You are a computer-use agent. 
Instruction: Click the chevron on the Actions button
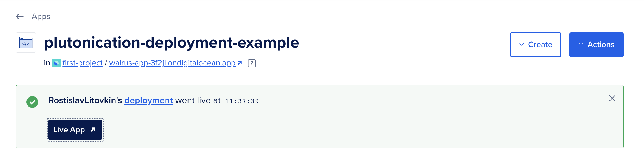(x=581, y=45)
